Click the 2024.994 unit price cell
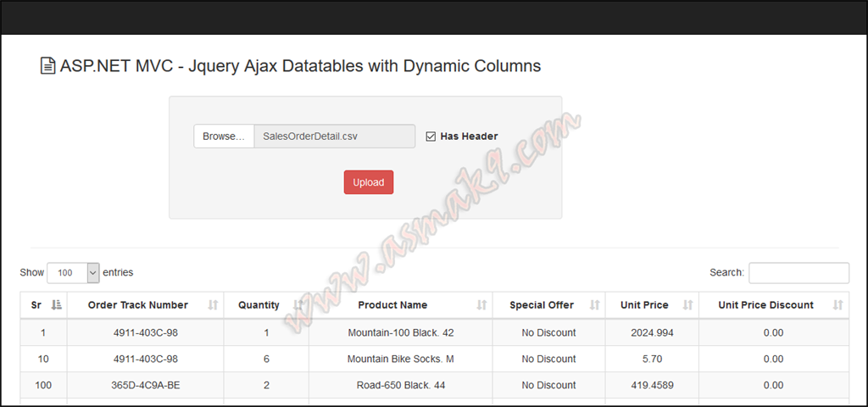The width and height of the screenshot is (868, 407). (652, 333)
